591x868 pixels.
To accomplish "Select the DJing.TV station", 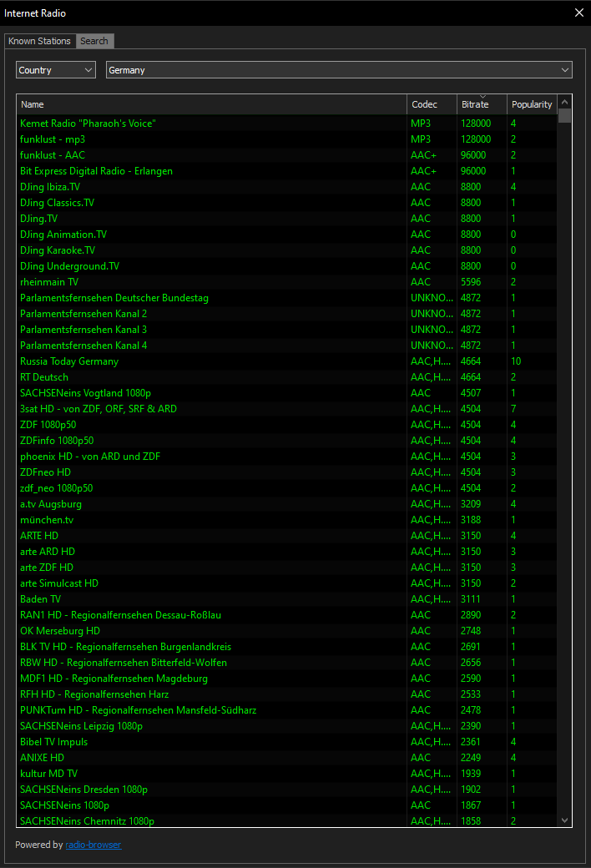I will 286,219.
